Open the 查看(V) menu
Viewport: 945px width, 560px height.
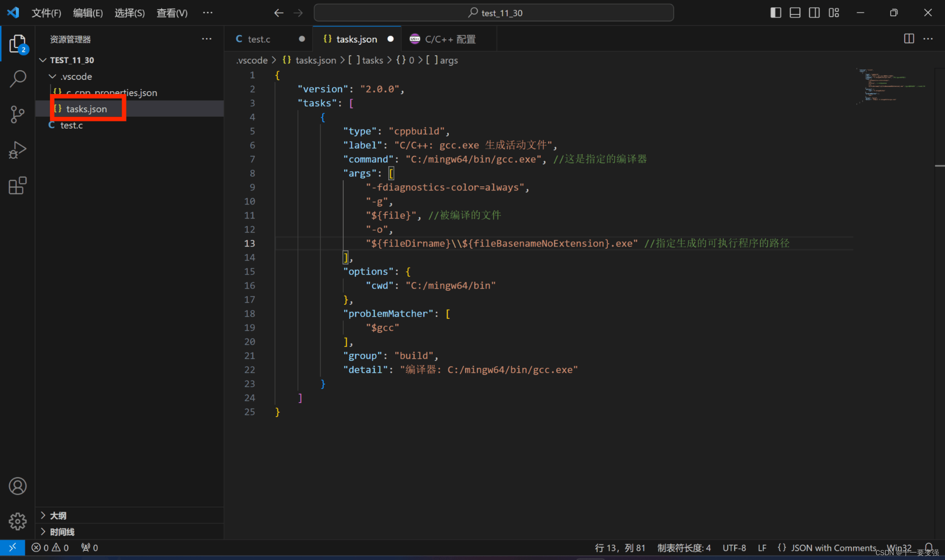pos(172,13)
